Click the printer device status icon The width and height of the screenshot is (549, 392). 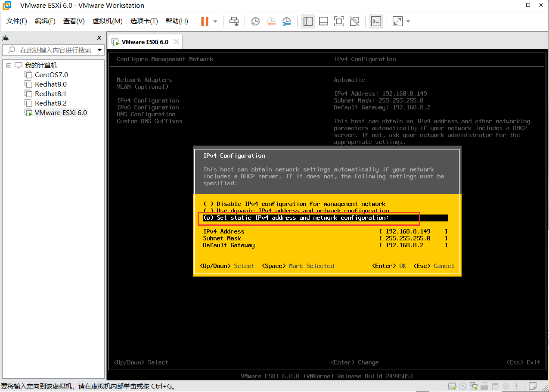(x=495, y=386)
